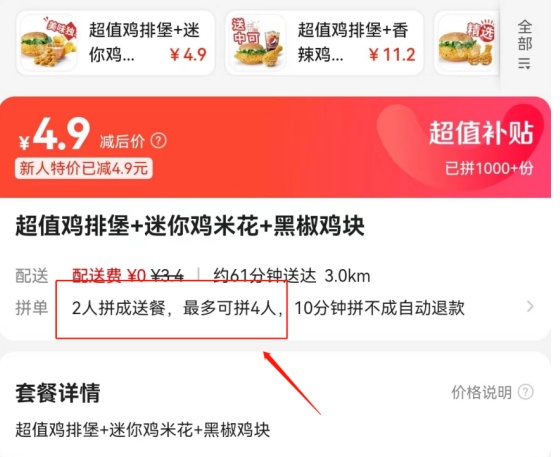Tap the 拼单 rule text line
560x457 pixels.
[x=268, y=307]
